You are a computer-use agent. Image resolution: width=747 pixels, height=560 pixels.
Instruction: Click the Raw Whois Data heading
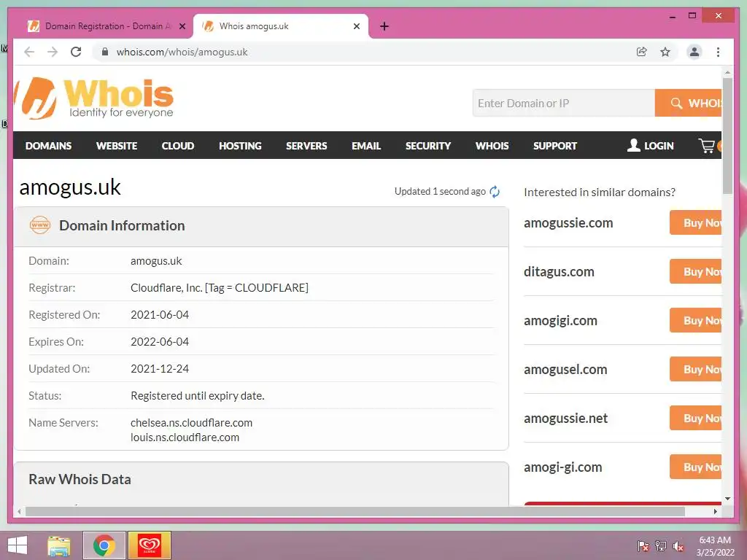click(x=80, y=479)
